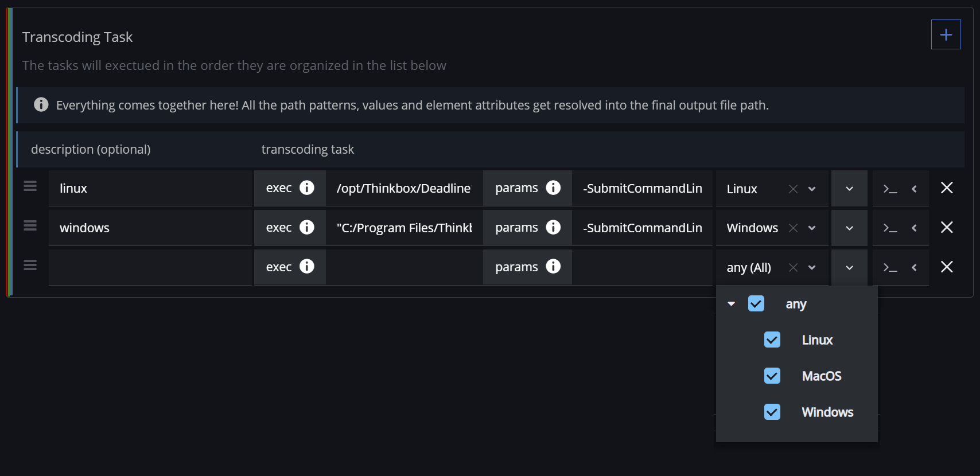Delete the empty third task row
The height and width of the screenshot is (476, 980).
click(947, 267)
